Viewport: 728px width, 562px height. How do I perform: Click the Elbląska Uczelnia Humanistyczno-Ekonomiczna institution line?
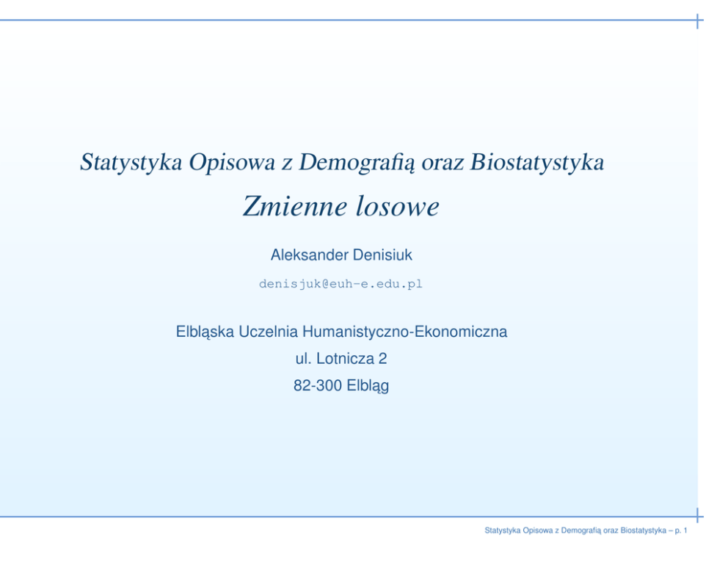(x=341, y=332)
